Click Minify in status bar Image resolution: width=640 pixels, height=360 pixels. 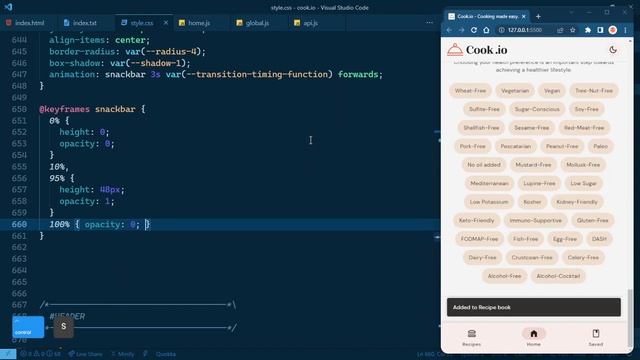[122, 354]
